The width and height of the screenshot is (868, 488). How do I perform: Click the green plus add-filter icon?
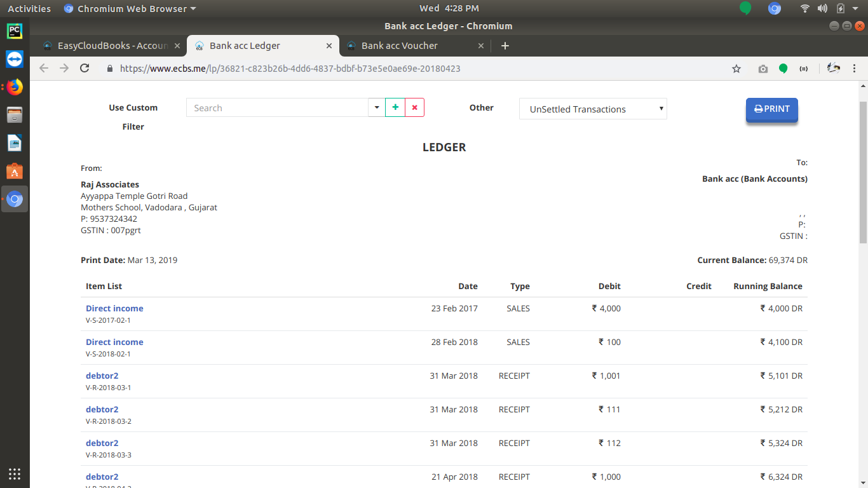pyautogui.click(x=395, y=107)
